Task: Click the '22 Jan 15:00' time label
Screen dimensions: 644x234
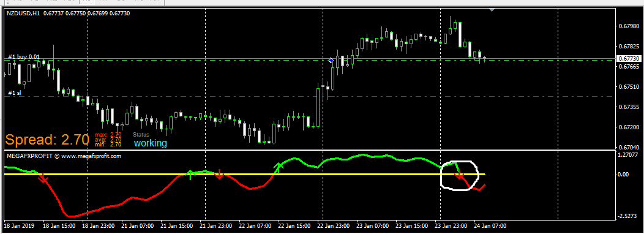Action: click(x=294, y=226)
